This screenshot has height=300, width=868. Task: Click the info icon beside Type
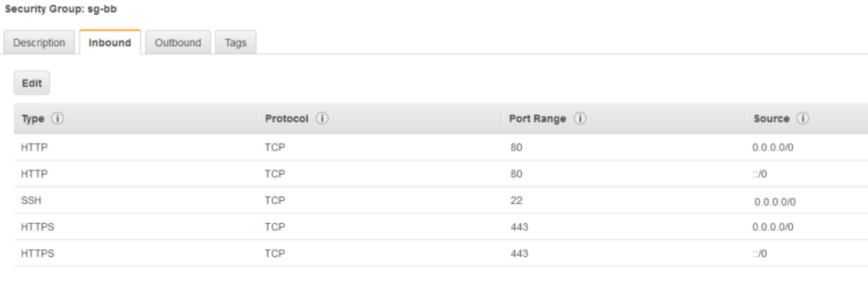coord(57,119)
